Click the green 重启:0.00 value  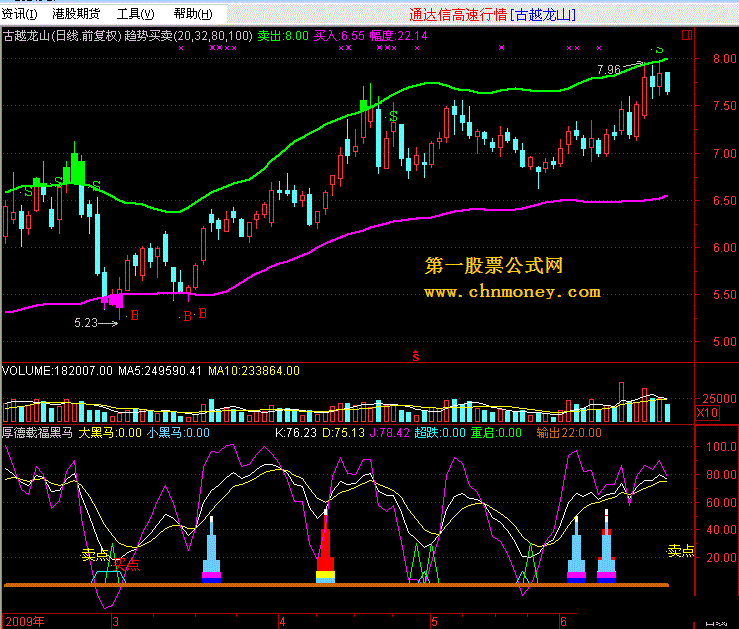pos(496,433)
